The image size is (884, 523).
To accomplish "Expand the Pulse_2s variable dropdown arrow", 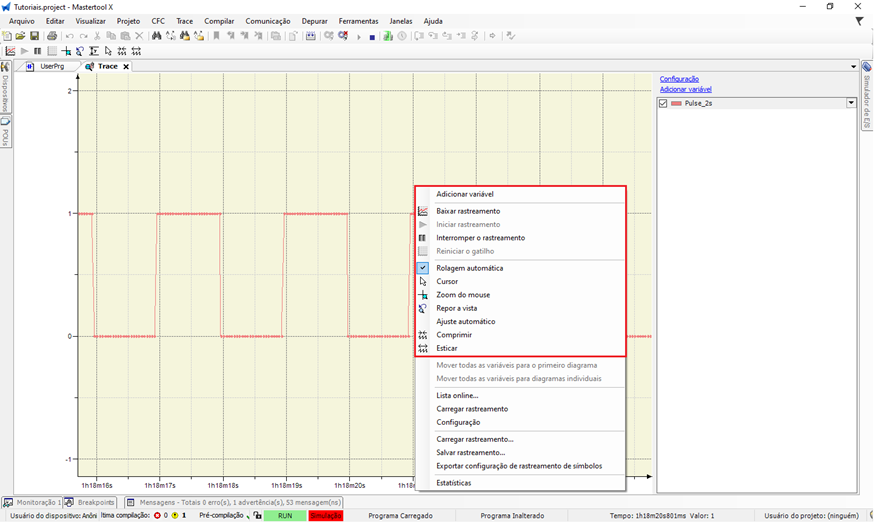I will [x=851, y=103].
